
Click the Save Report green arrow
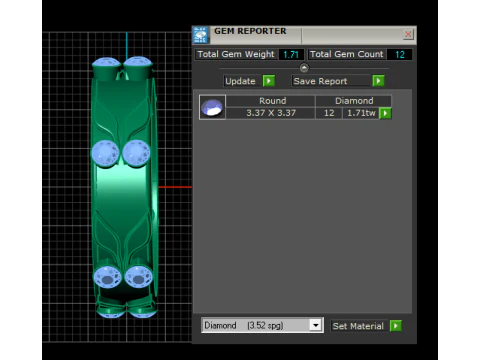[378, 81]
